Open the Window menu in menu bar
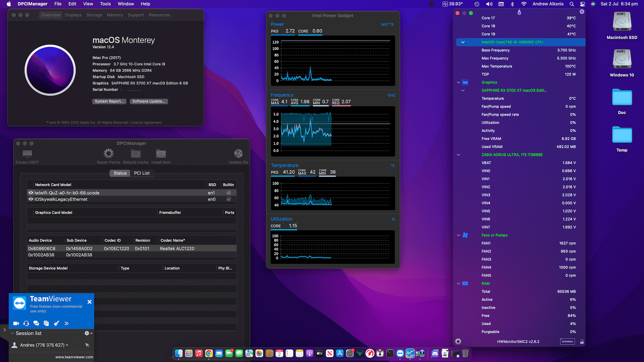Screen dimensions: 644x362 (x=126, y=4)
